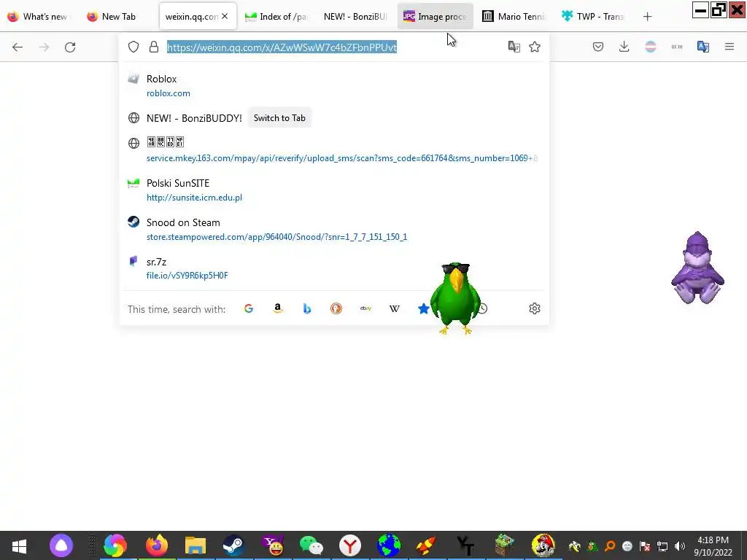Click the extension icon left of blue translate
The width and height of the screenshot is (747, 560).
[677, 47]
